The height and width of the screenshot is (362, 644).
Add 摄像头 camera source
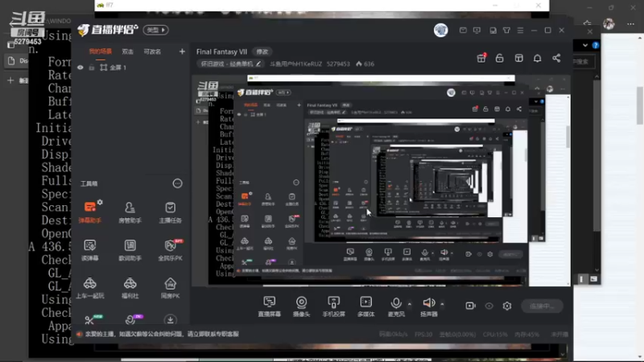pos(301,306)
